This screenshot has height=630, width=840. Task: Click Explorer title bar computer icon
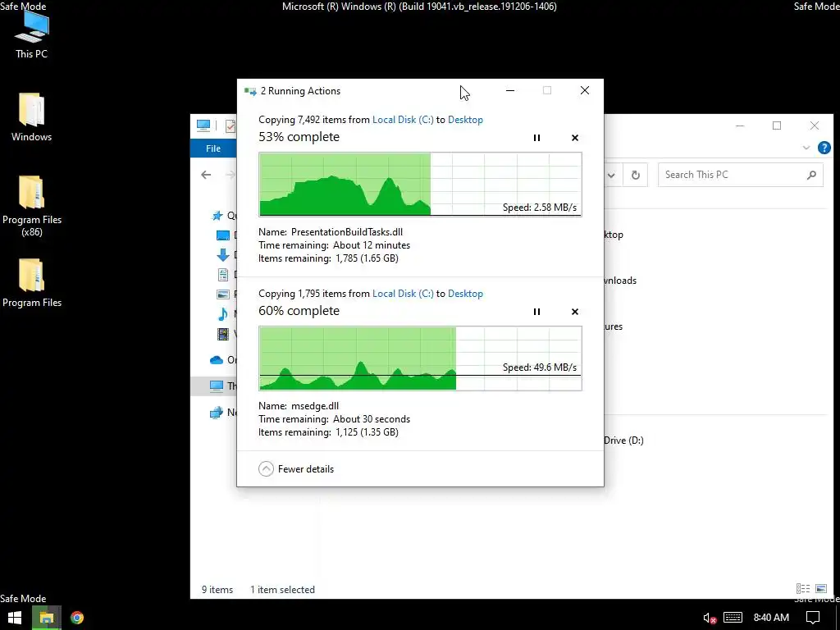203,126
